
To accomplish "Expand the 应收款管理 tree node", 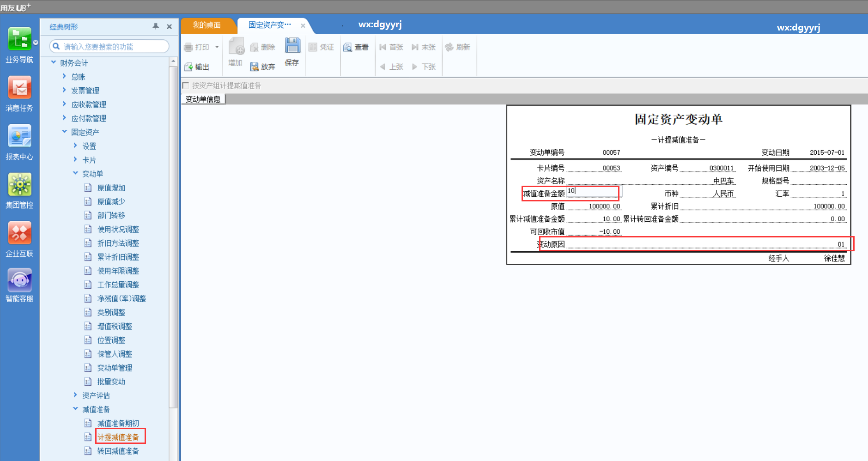I will 64,104.
